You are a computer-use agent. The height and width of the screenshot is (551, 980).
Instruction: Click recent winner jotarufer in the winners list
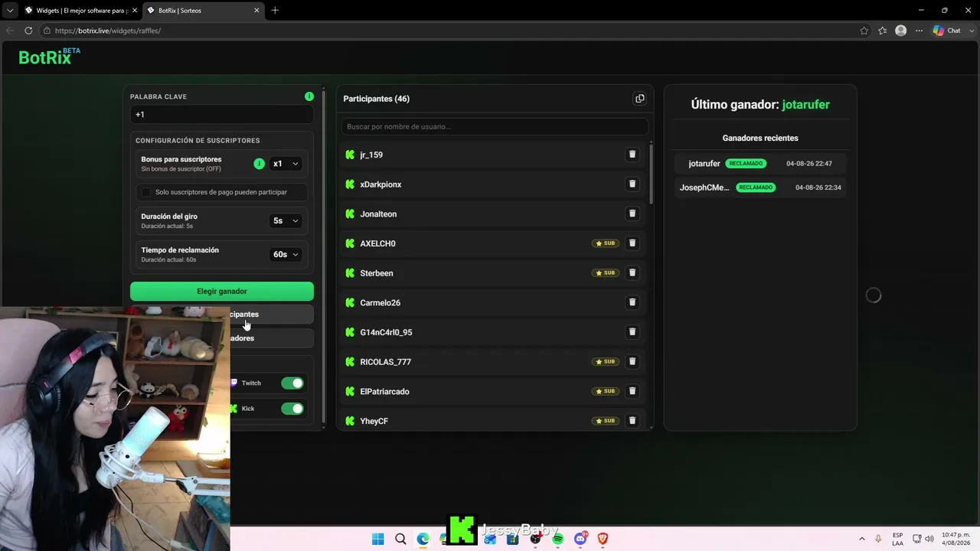tap(704, 164)
